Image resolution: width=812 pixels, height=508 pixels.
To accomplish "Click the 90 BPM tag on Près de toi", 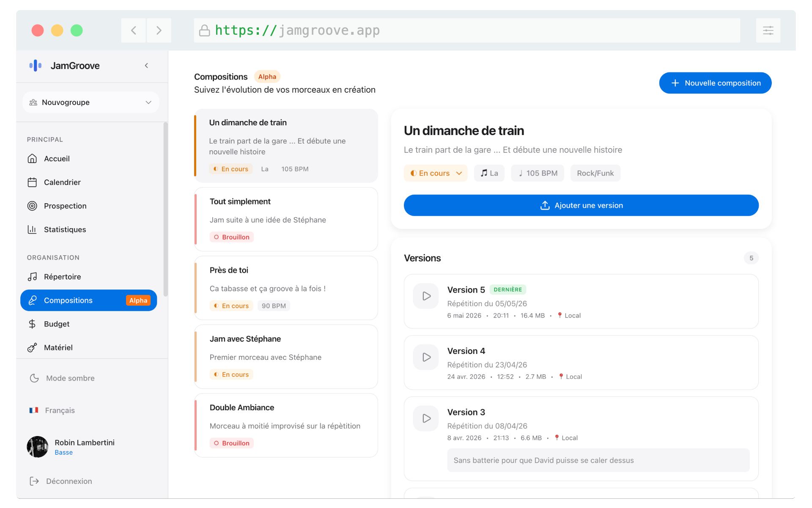I will pyautogui.click(x=274, y=306).
